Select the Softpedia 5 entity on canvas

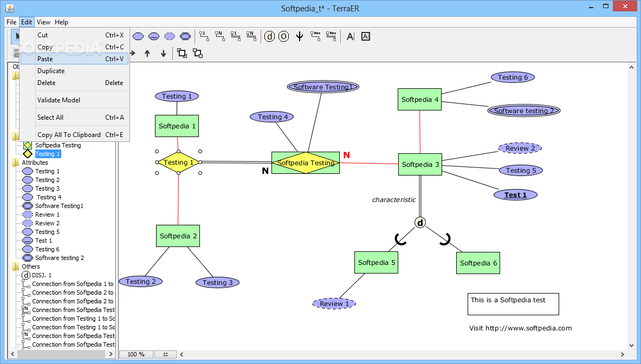(x=377, y=263)
